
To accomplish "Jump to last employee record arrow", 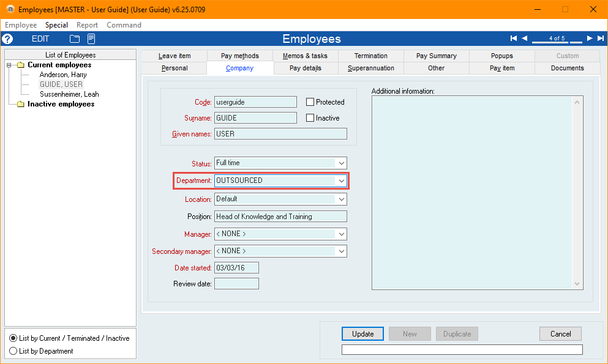I will click(x=601, y=38).
